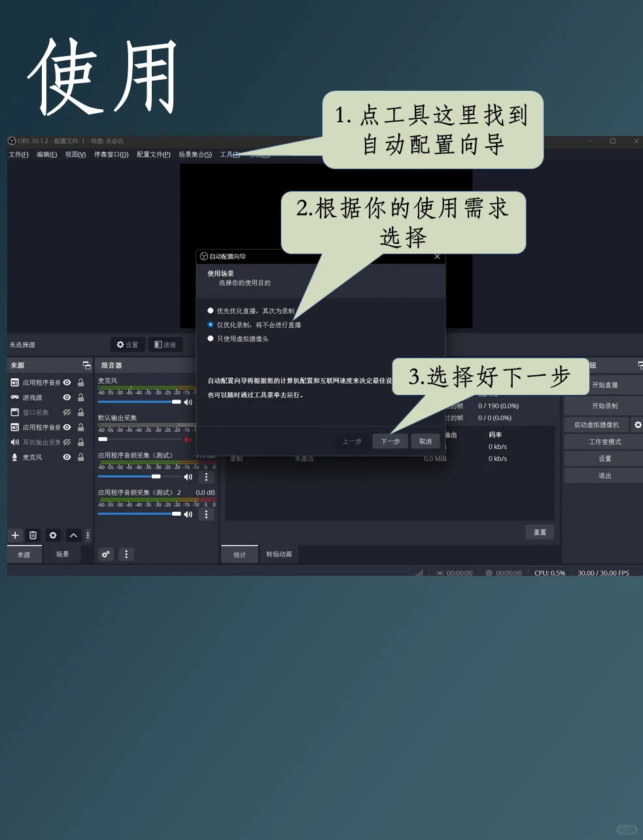Click the 窗口采集 window capture source icon
The image size is (643, 840).
(x=14, y=412)
